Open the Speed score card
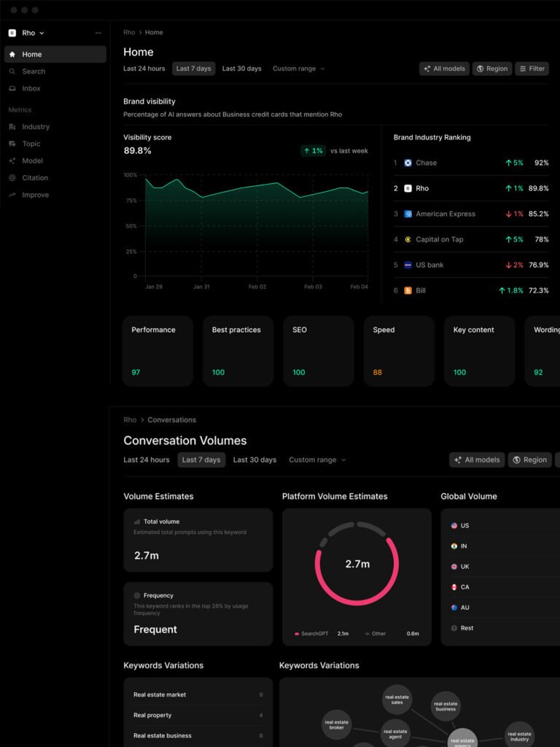560x747 pixels. pyautogui.click(x=398, y=351)
